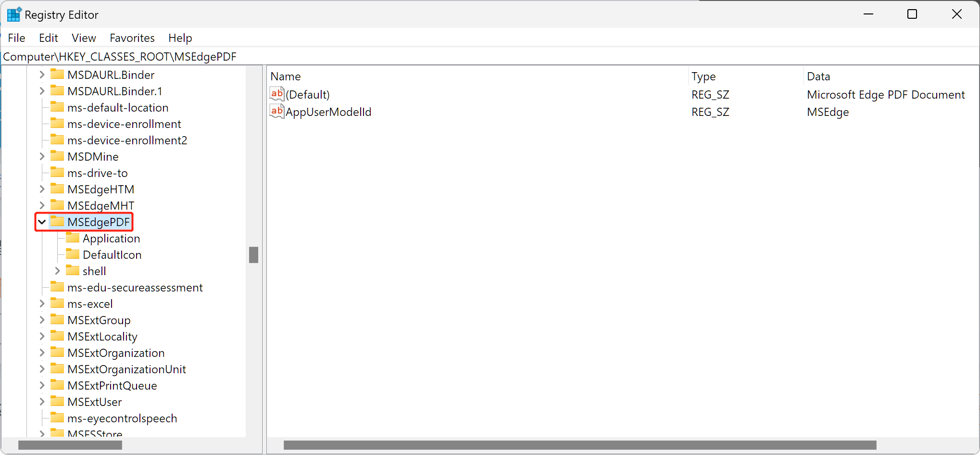Select the ms-edu-secureassessment key label
This screenshot has width=980, height=455.
(x=135, y=287)
